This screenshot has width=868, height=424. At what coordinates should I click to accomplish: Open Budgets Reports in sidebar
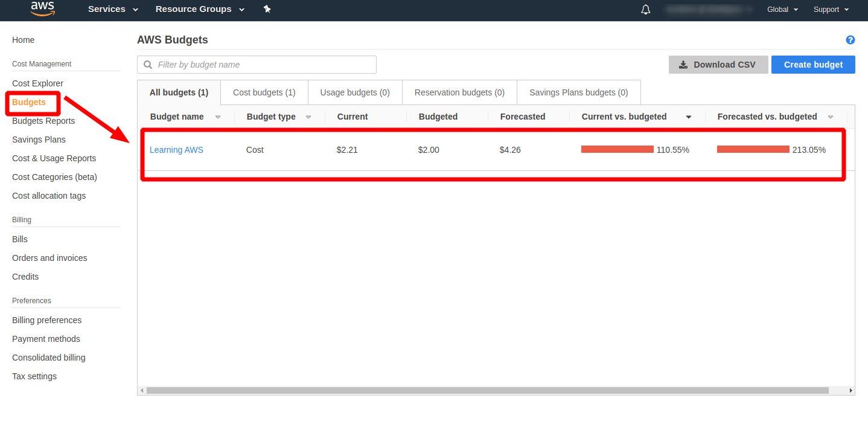[43, 121]
